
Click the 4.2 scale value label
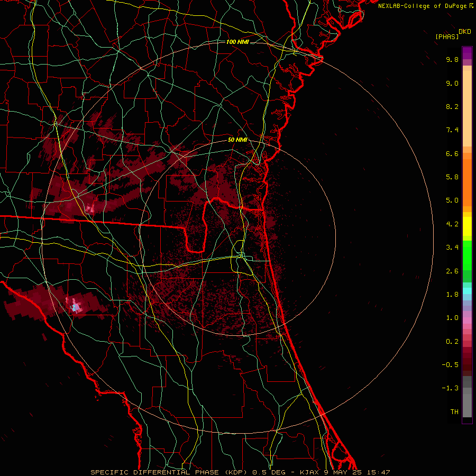[452, 224]
